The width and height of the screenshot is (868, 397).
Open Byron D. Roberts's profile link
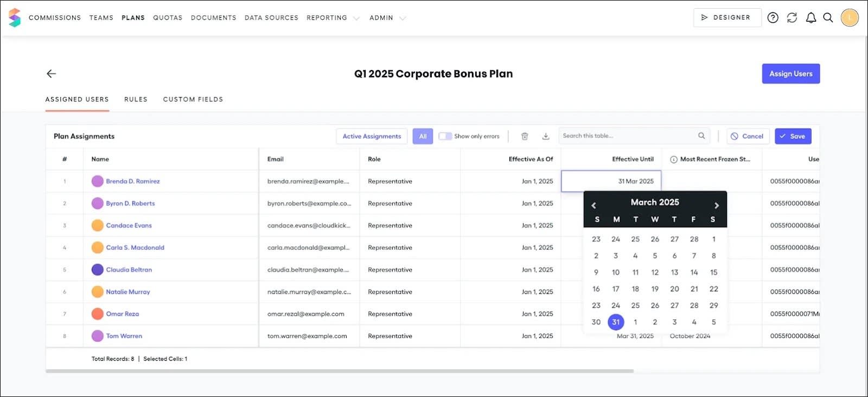pos(130,203)
